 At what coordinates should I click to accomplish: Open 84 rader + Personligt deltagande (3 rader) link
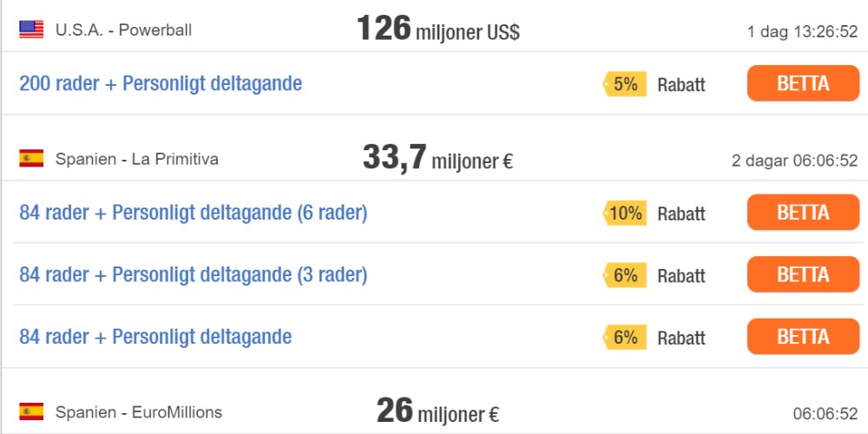pos(193,275)
